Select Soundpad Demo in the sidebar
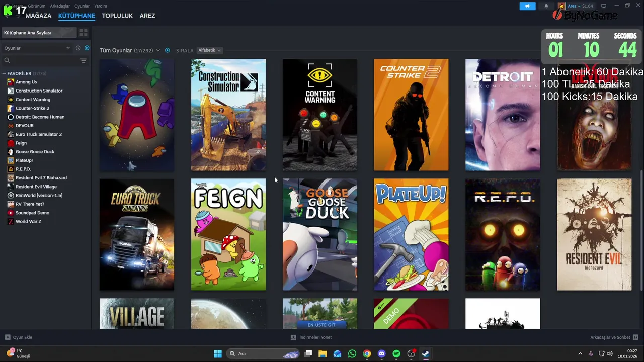This screenshot has height=362, width=644. pos(32,213)
